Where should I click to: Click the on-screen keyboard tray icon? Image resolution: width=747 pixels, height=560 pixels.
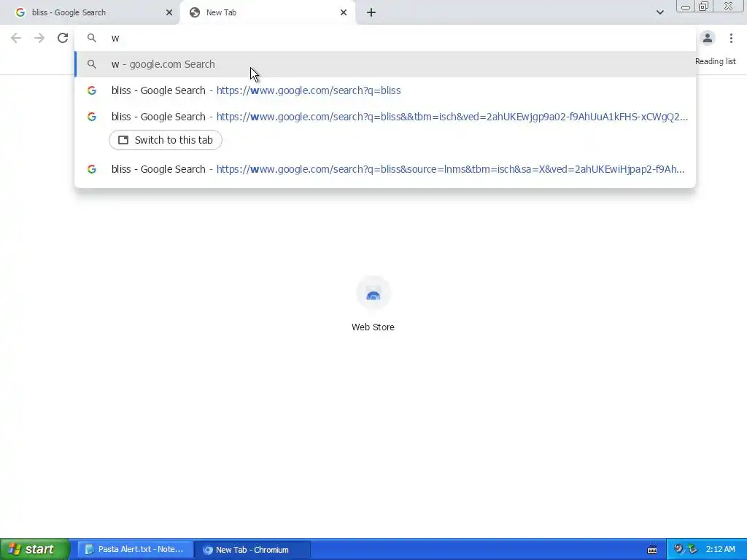(652, 550)
